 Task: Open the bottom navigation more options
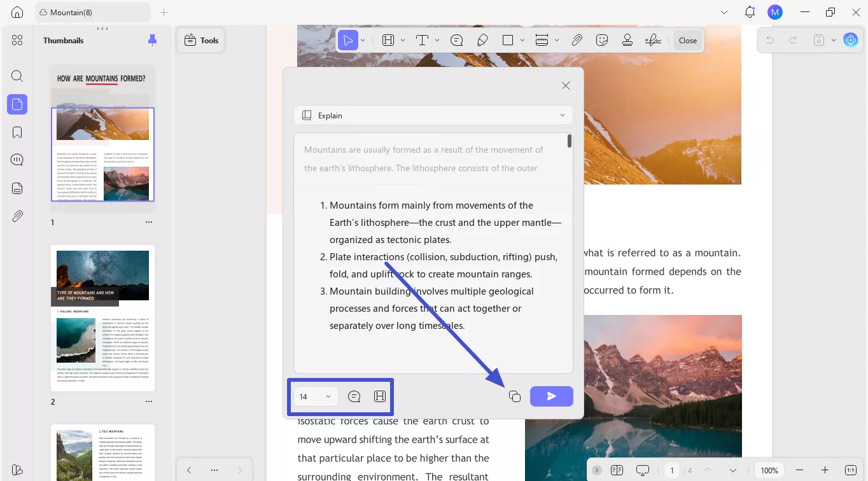(214, 470)
